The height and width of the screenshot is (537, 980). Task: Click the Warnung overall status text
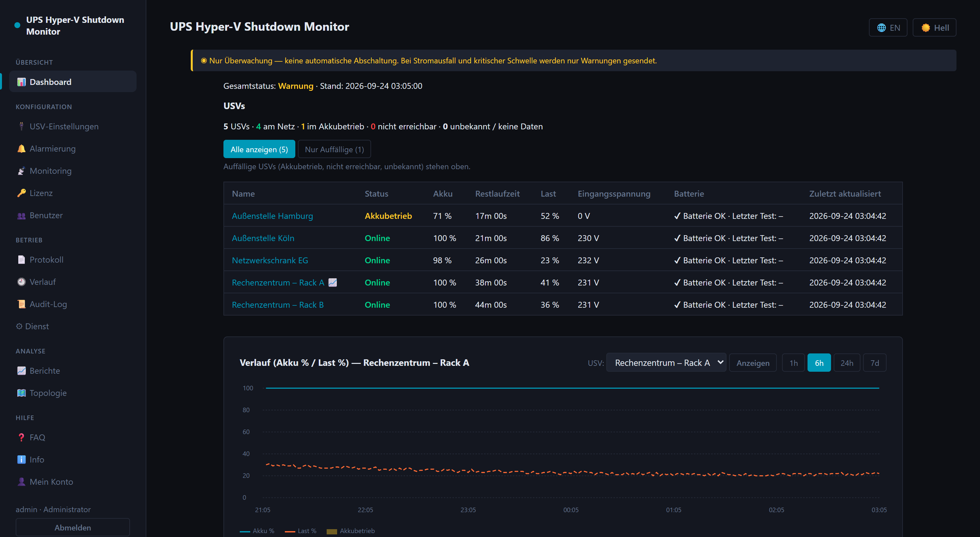pos(296,86)
